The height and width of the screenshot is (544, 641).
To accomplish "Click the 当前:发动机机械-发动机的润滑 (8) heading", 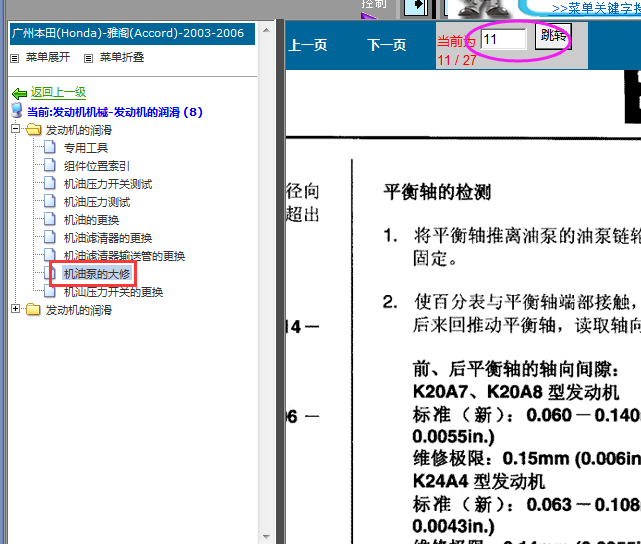I will click(x=115, y=112).
